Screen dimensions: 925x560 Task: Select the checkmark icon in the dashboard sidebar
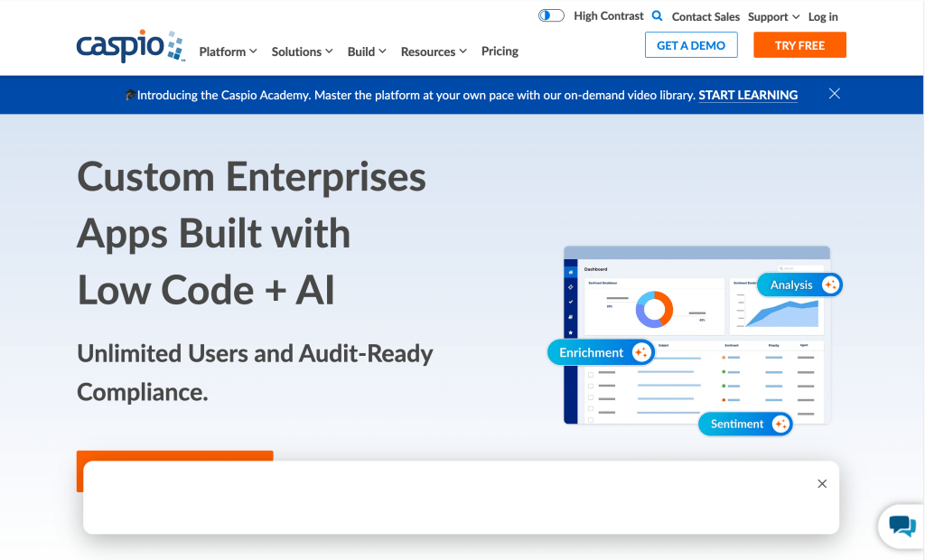572,301
